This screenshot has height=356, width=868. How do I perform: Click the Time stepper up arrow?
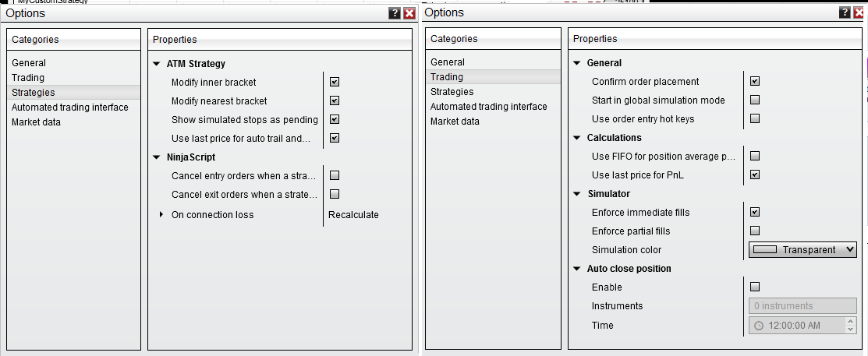coord(850,321)
